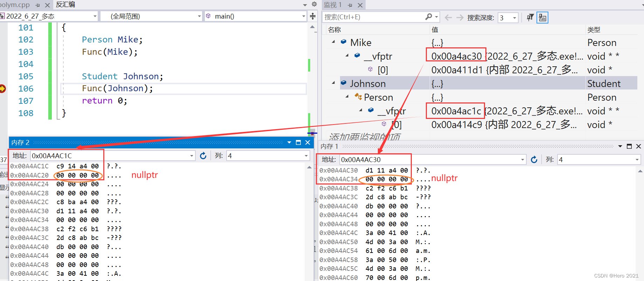
Task: Click Mike's variable cube icon
Action: click(344, 41)
